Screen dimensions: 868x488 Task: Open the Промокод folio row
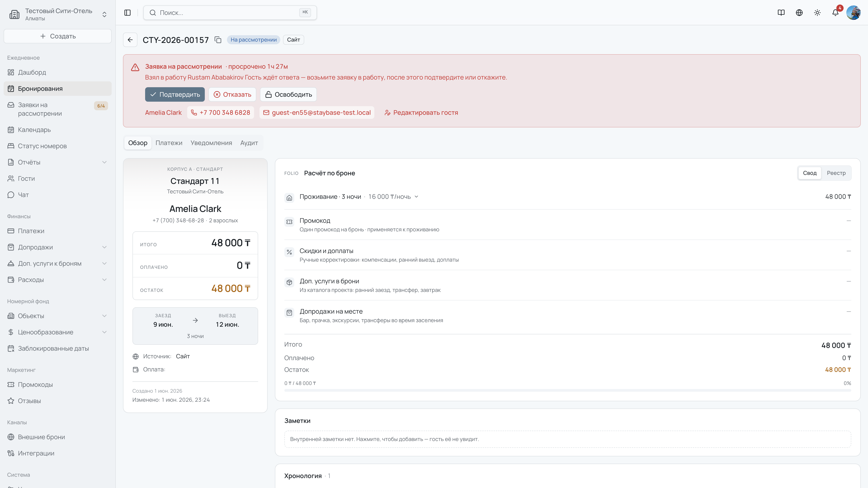567,225
